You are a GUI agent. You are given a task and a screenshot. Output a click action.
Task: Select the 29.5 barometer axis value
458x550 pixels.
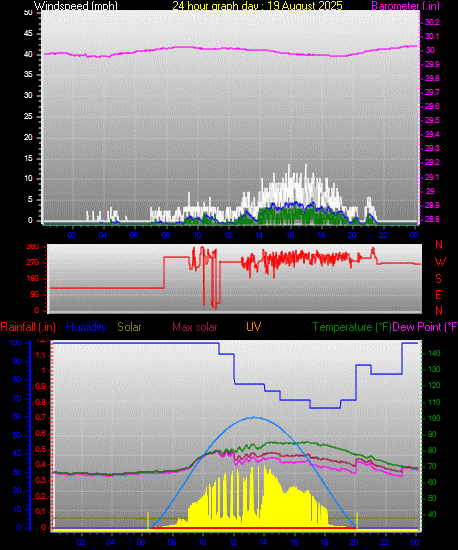(x=432, y=120)
